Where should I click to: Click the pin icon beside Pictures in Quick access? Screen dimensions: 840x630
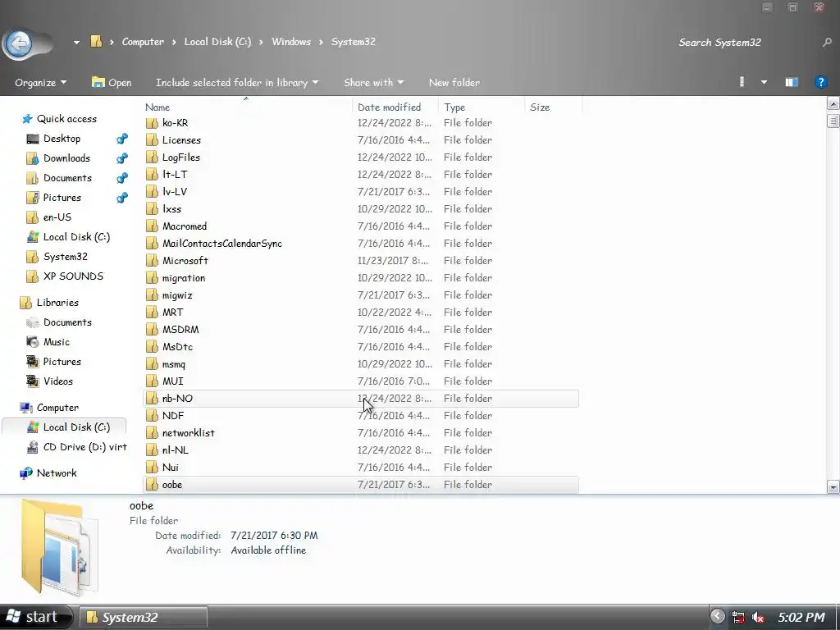122,198
